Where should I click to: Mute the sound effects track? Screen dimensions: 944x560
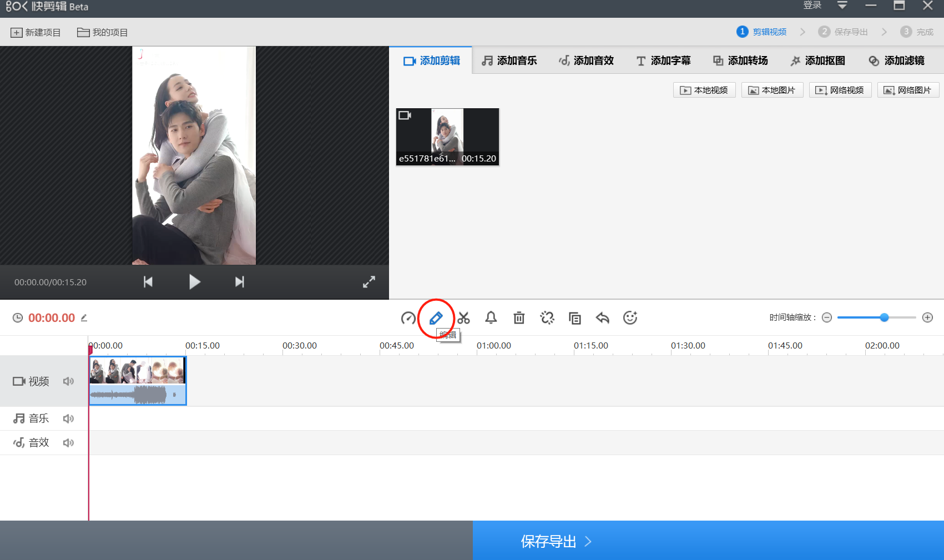point(68,443)
